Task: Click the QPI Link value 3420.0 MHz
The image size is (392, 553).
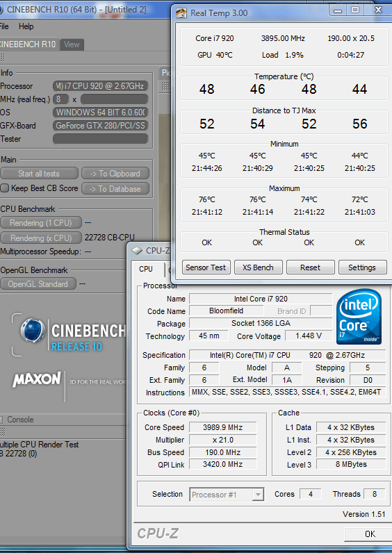Action: 222,465
